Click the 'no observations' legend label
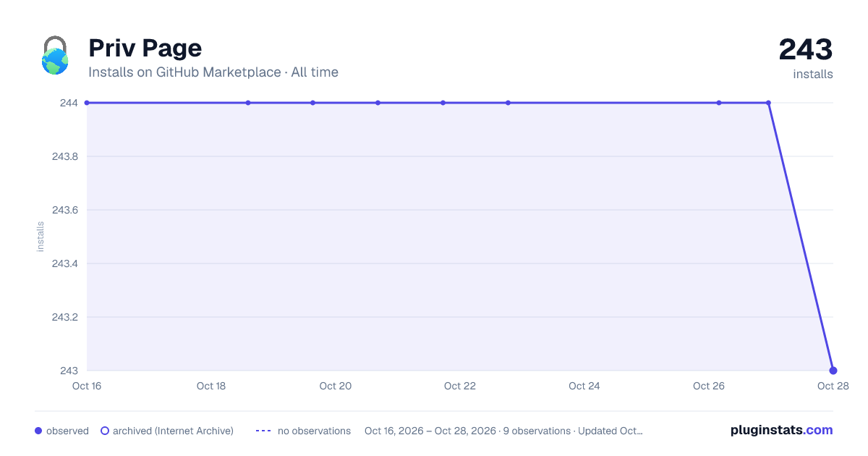Image resolution: width=868 pixels, height=456 pixels. (314, 431)
